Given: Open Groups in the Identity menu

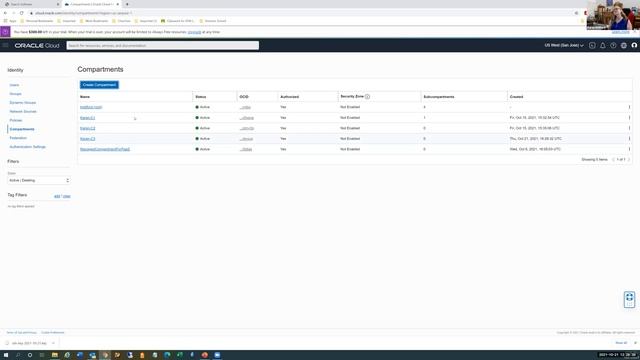Looking at the screenshot, I should (x=16, y=94).
